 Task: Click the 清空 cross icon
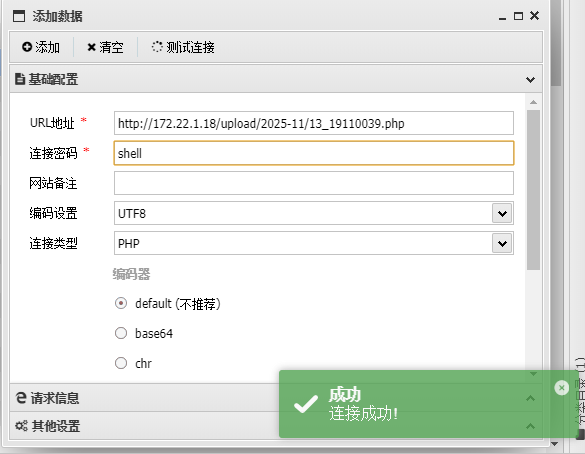(91, 47)
